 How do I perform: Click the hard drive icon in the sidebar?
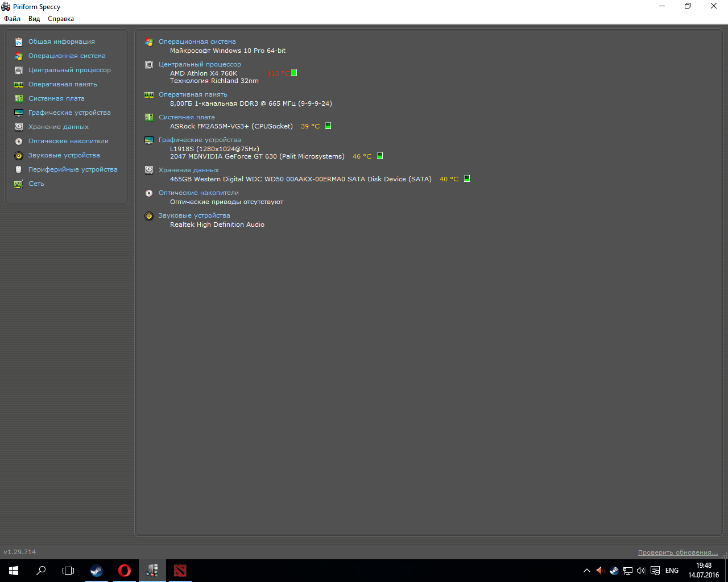coord(19,127)
